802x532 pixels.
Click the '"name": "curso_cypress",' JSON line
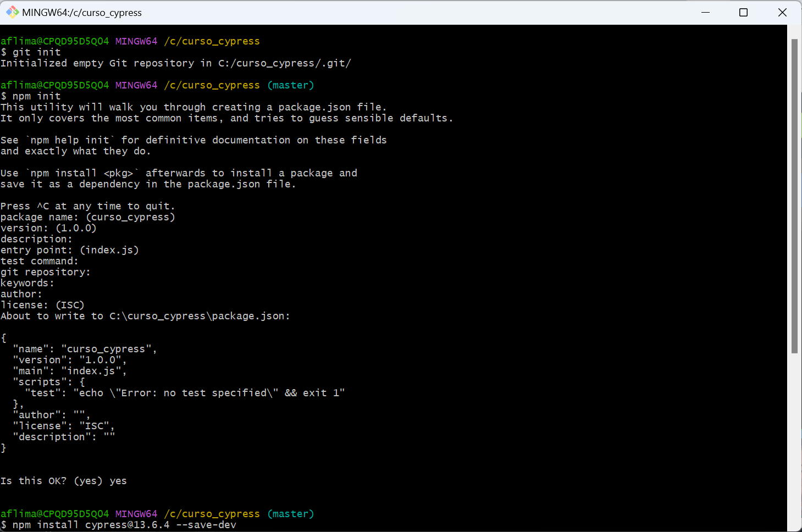click(x=85, y=349)
